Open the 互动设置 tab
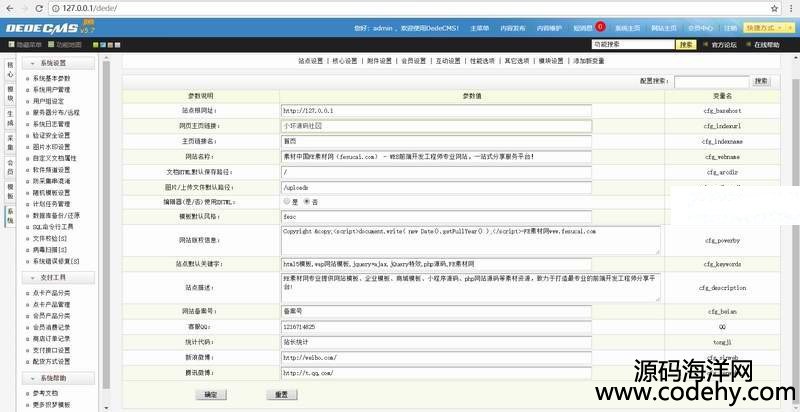 [x=448, y=61]
